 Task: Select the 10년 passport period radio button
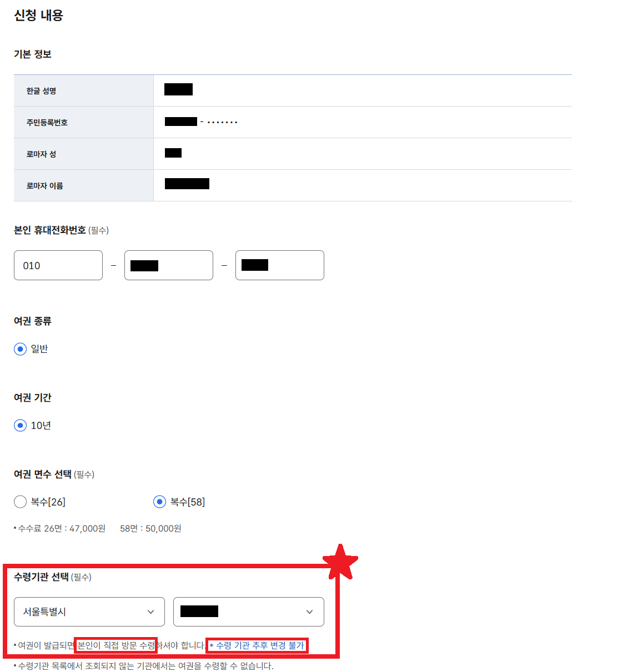click(21, 426)
